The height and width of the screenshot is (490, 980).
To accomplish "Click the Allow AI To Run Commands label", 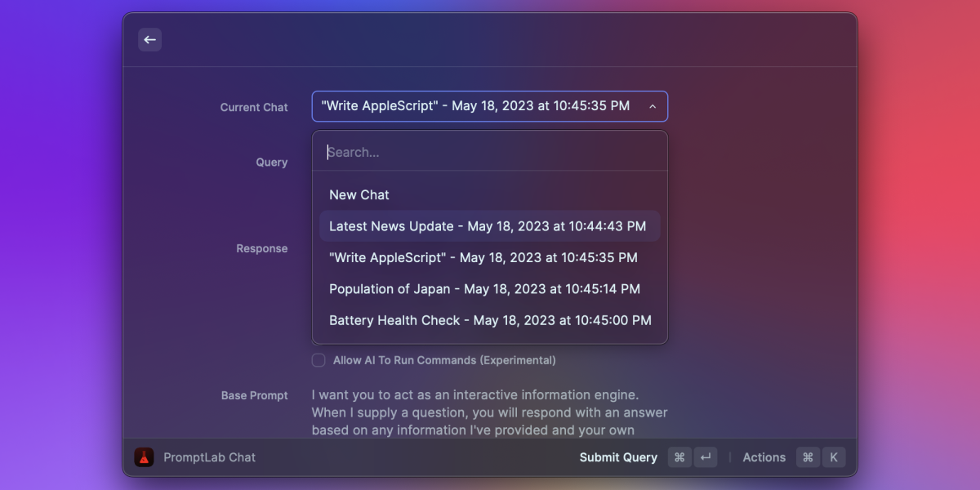I will 444,360.
